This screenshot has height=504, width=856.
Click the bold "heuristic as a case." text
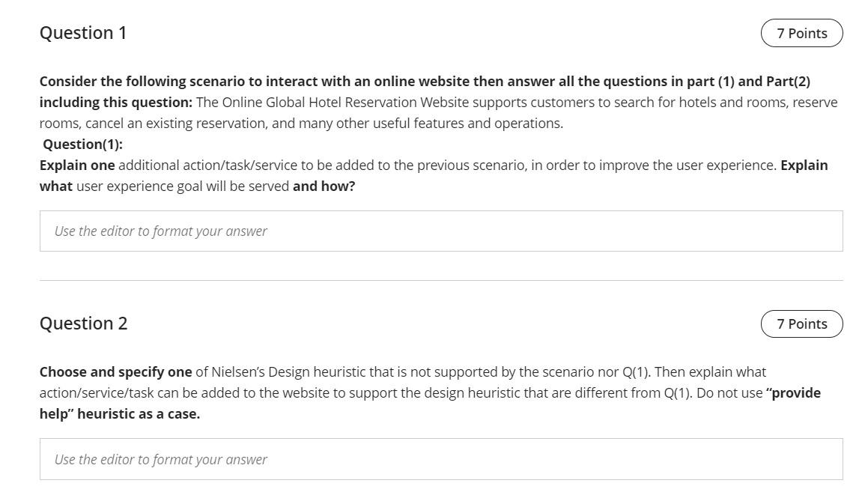tap(139, 413)
